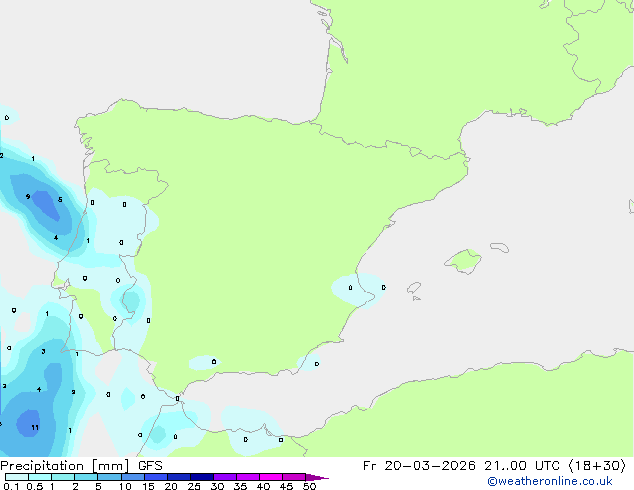Viewport: 634px width, 490px height.
Task: Click the 1–2 mm legend swatch
Action: [x=63, y=477]
